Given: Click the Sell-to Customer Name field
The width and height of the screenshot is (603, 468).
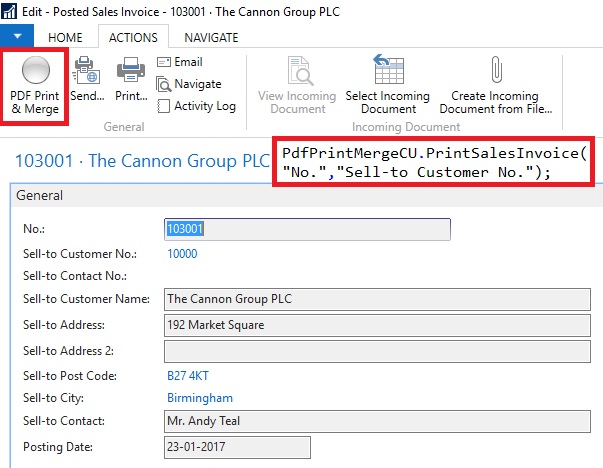Looking at the screenshot, I should coord(377,299).
